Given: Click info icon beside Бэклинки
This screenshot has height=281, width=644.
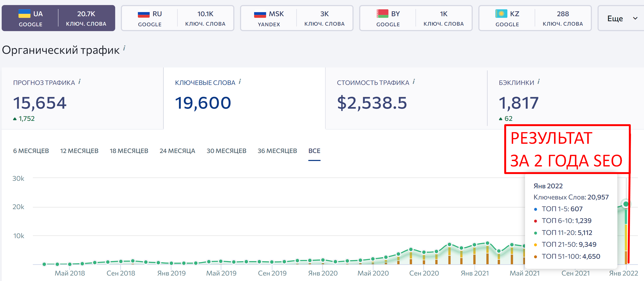Looking at the screenshot, I should 538,82.
